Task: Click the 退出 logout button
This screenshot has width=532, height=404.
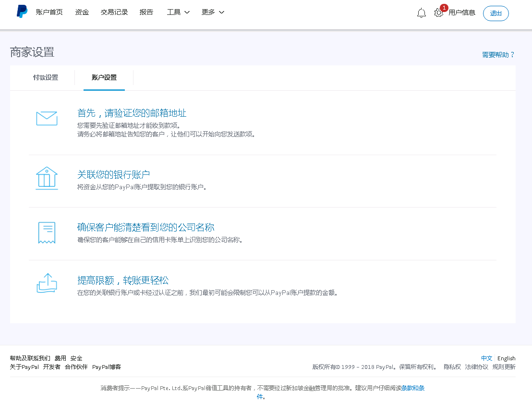Action: pyautogui.click(x=496, y=13)
